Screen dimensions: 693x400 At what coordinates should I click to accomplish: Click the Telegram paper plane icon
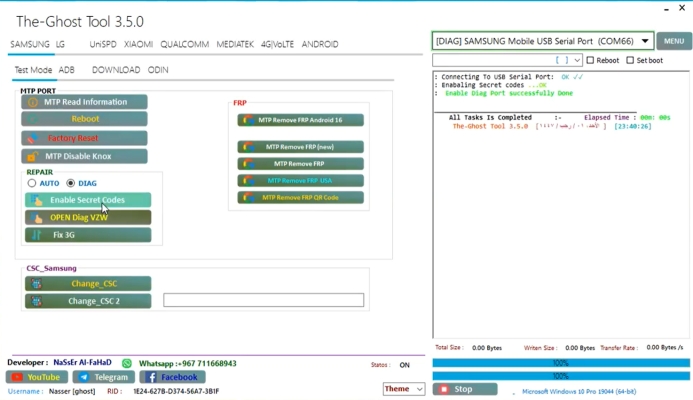(84, 377)
